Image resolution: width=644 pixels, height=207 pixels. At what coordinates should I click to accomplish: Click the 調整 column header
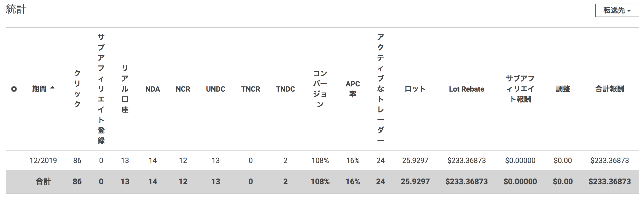(563, 89)
